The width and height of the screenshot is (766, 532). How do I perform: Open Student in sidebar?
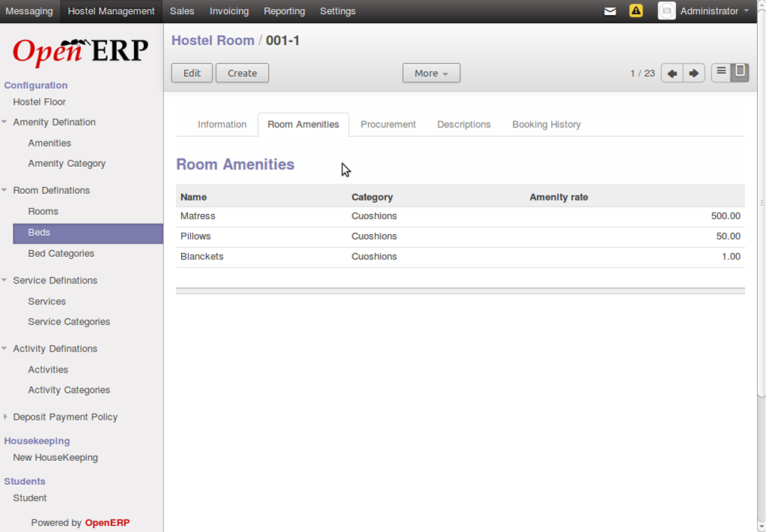point(30,498)
